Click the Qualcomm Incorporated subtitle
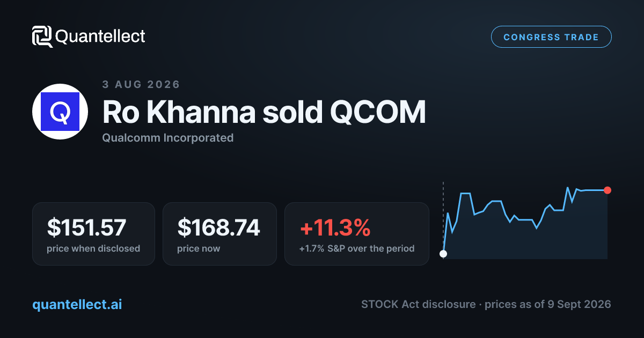The width and height of the screenshot is (644, 338). pos(168,138)
